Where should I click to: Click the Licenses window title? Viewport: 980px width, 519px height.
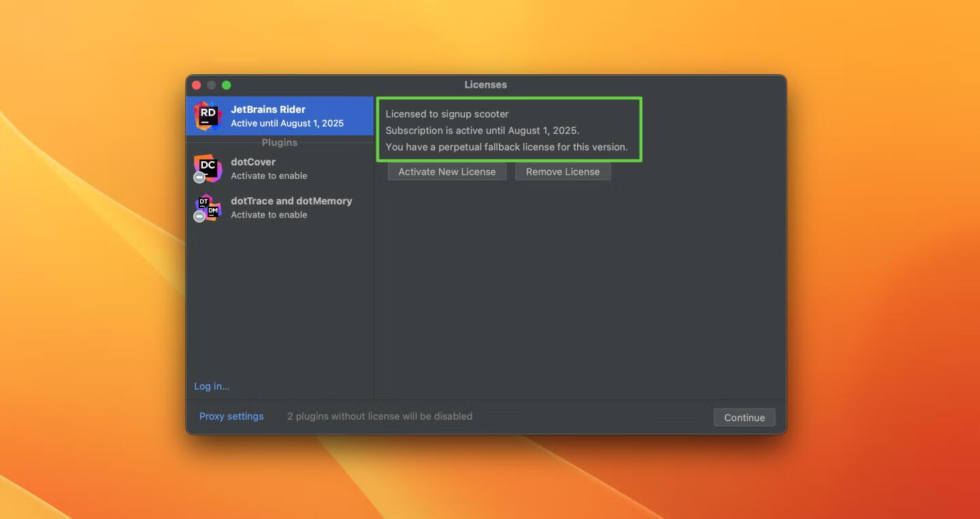click(x=486, y=85)
